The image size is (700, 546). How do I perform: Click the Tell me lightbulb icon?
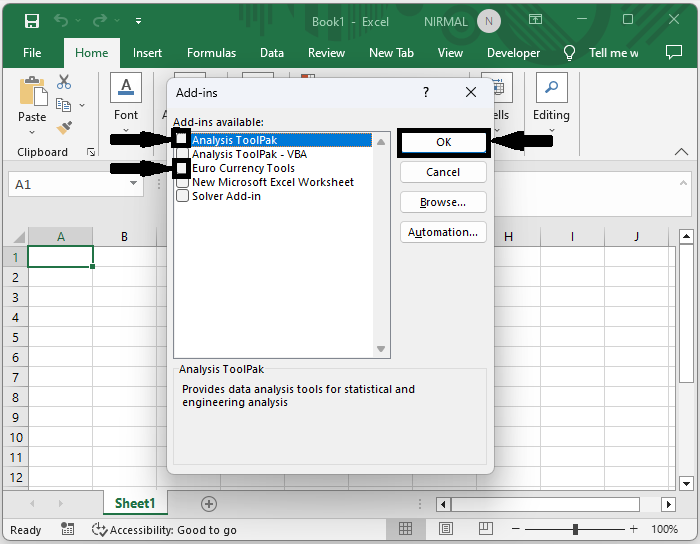click(569, 53)
